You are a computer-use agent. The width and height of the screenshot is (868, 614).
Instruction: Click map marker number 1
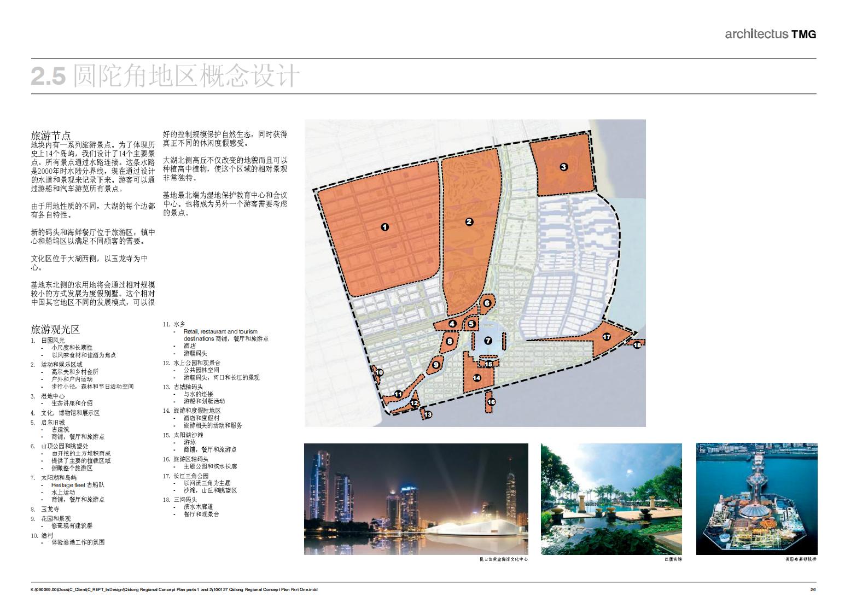(x=385, y=227)
